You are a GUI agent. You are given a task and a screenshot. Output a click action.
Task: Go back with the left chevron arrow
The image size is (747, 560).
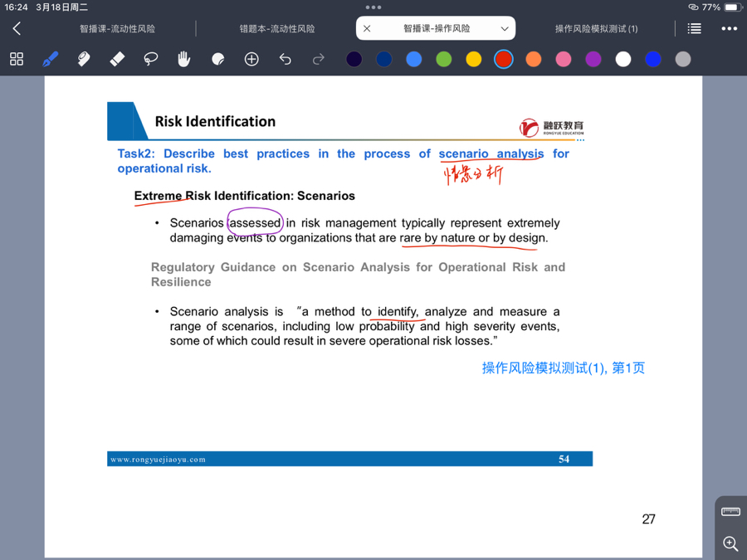click(17, 28)
